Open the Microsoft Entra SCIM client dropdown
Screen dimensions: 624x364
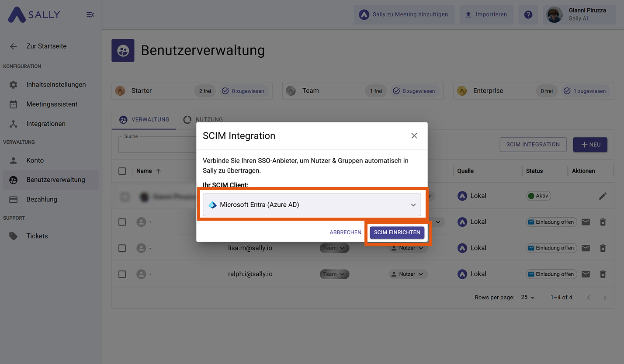point(312,205)
